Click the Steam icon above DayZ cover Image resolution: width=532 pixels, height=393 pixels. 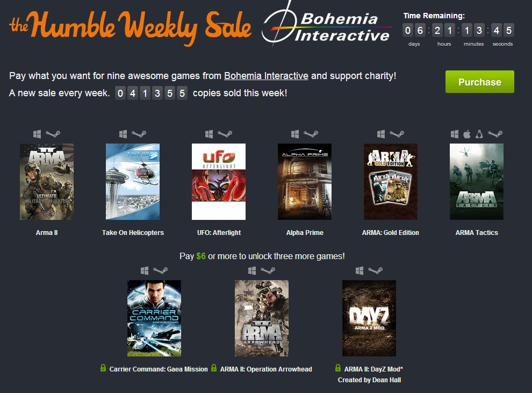coord(375,270)
